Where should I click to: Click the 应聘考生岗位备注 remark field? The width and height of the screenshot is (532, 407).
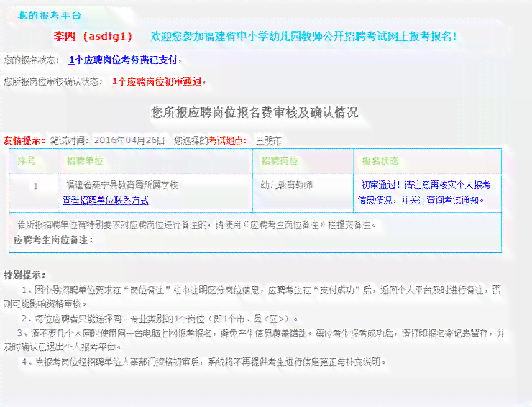click(x=54, y=239)
